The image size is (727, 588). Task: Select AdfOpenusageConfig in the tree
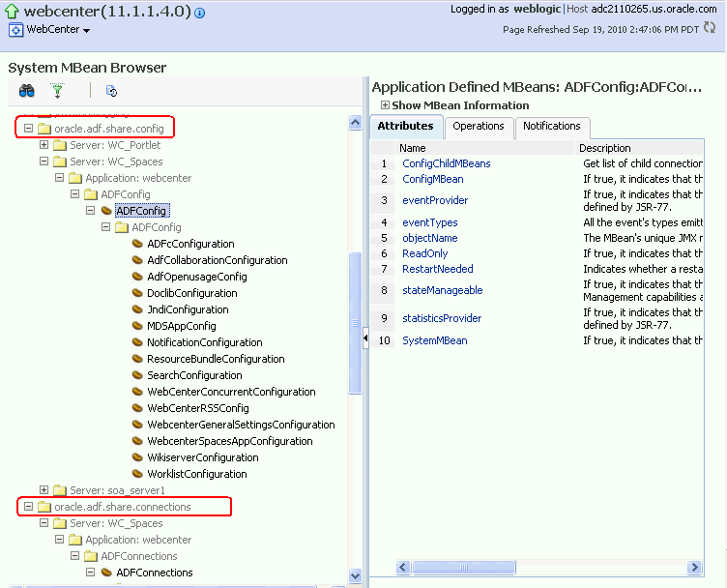pos(196,277)
